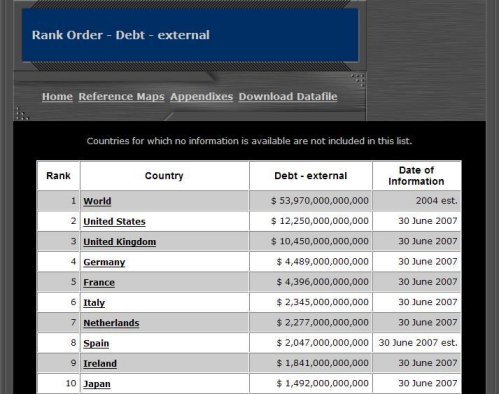The width and height of the screenshot is (499, 394).
Task: Click the Download Datafile link
Action: click(288, 96)
